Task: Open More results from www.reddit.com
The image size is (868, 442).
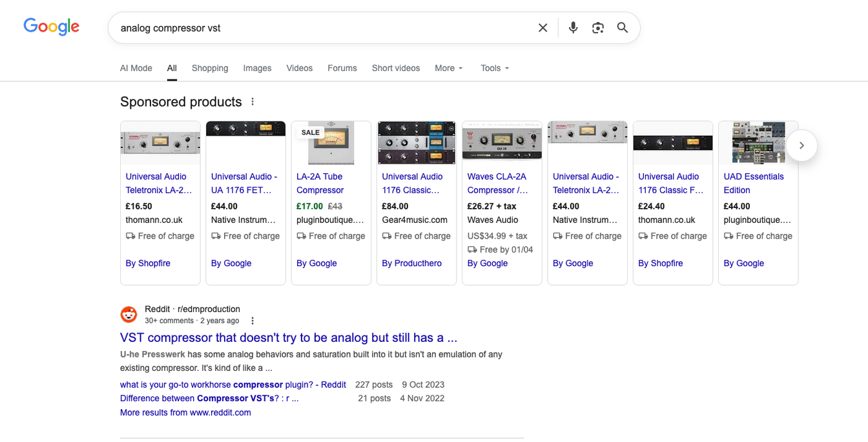Action: click(x=185, y=412)
